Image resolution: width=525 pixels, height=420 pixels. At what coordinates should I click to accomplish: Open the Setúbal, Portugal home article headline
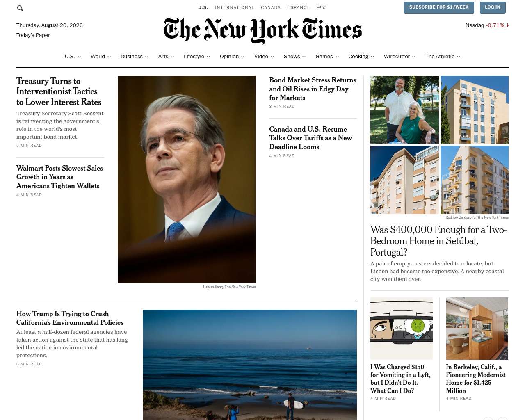click(438, 241)
